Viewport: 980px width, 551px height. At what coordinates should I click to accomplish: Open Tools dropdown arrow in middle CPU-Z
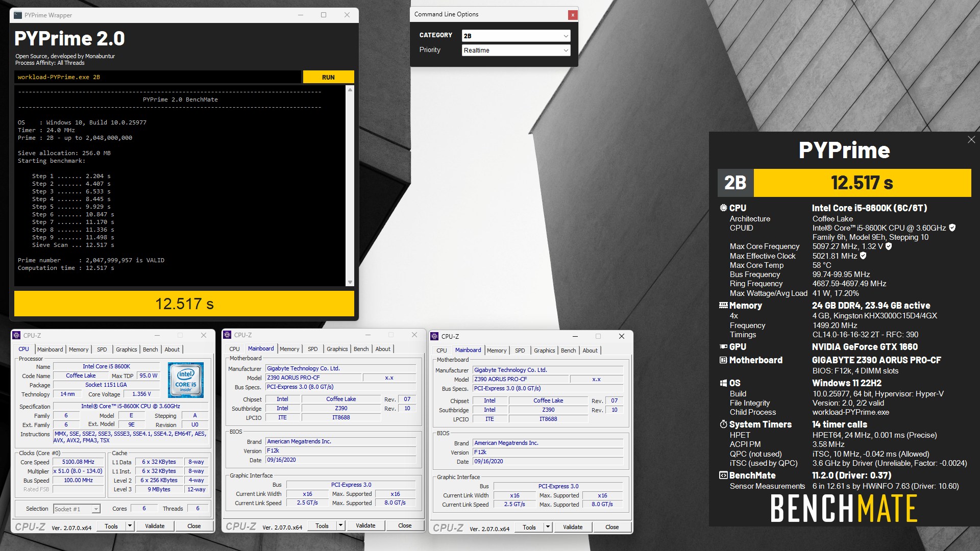tap(341, 525)
